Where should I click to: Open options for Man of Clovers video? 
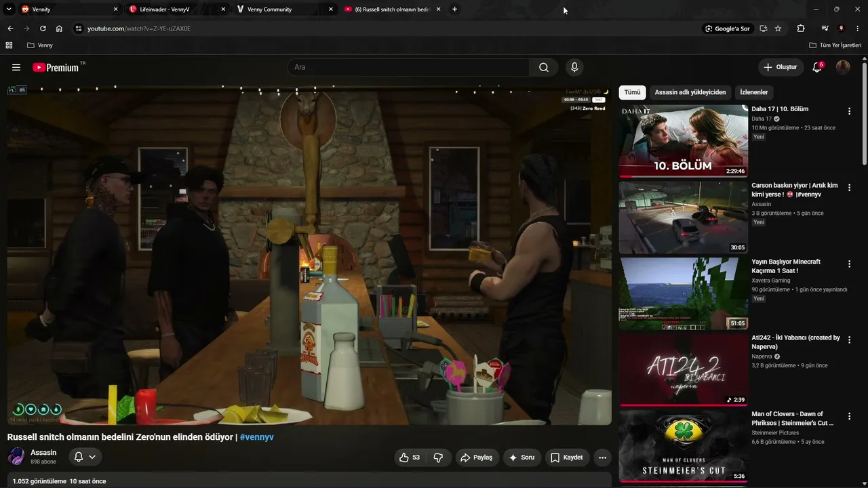pos(849,416)
